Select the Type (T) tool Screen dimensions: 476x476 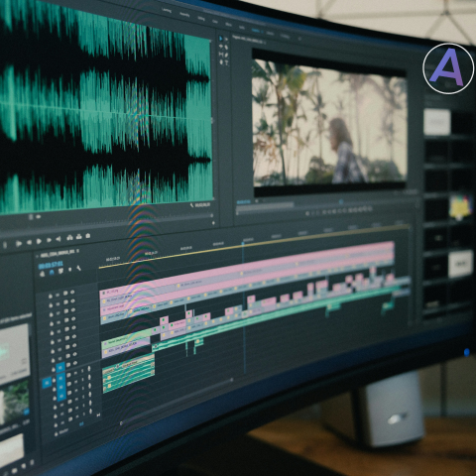(227, 62)
